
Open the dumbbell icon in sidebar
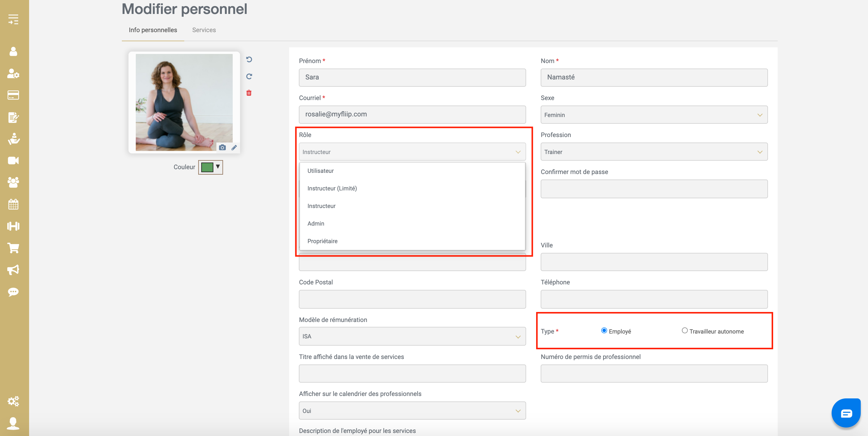point(13,226)
